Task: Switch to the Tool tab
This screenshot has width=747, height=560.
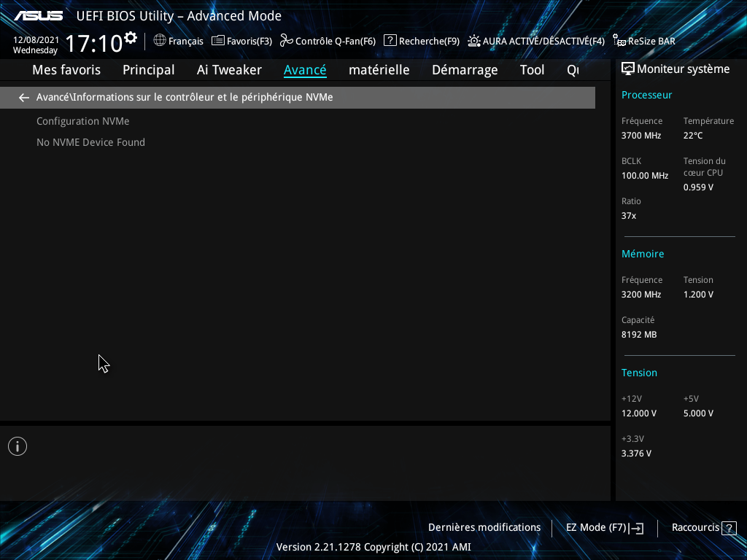Action: [532, 70]
